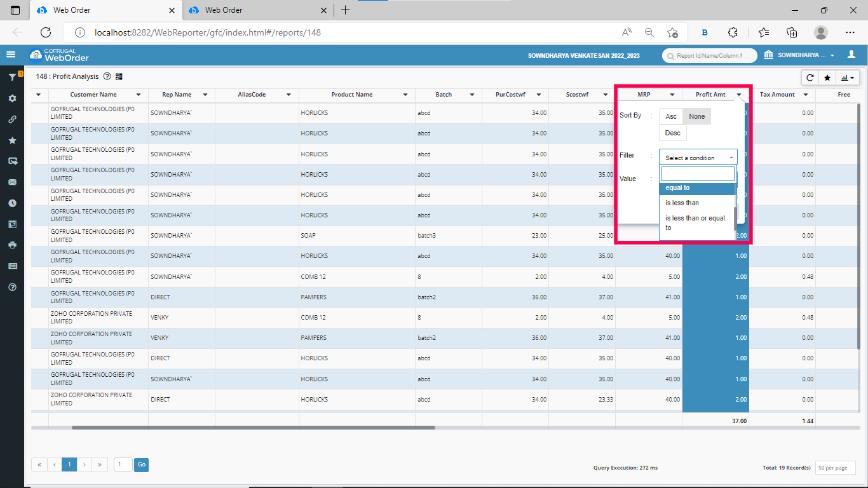Screen dimensions: 868x488
Task: Open the chart type dropdown button
Action: click(848, 78)
